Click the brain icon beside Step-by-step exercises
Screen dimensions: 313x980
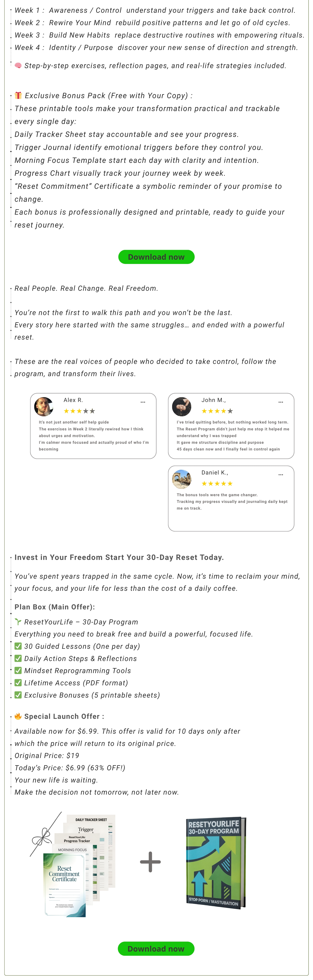coord(18,65)
